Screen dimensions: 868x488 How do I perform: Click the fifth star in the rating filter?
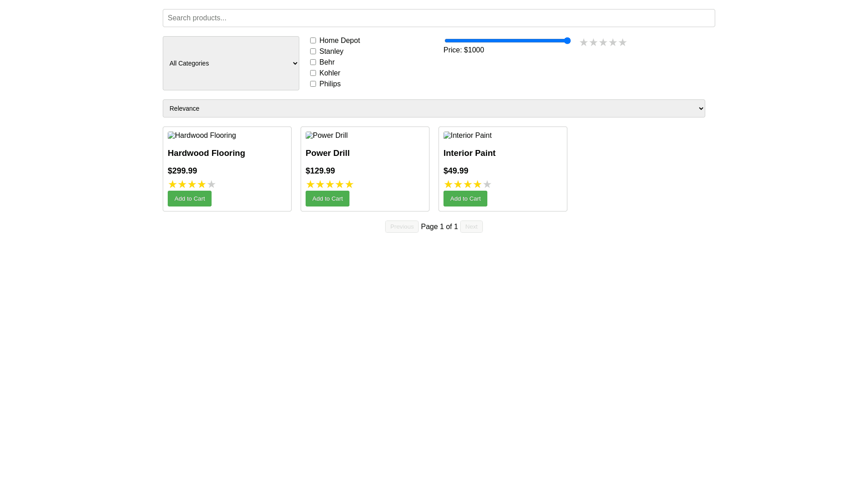coord(623,42)
